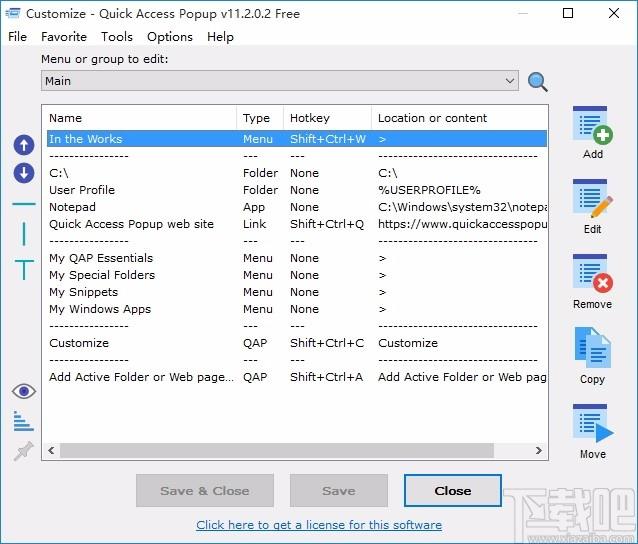Add a horizontal line separator
Screen dimensions: 638x544
tap(24, 203)
